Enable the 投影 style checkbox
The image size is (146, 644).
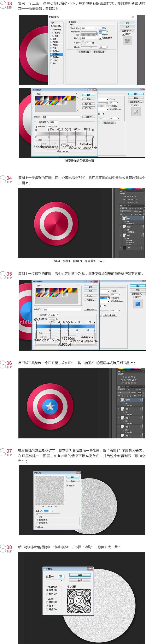point(51,63)
